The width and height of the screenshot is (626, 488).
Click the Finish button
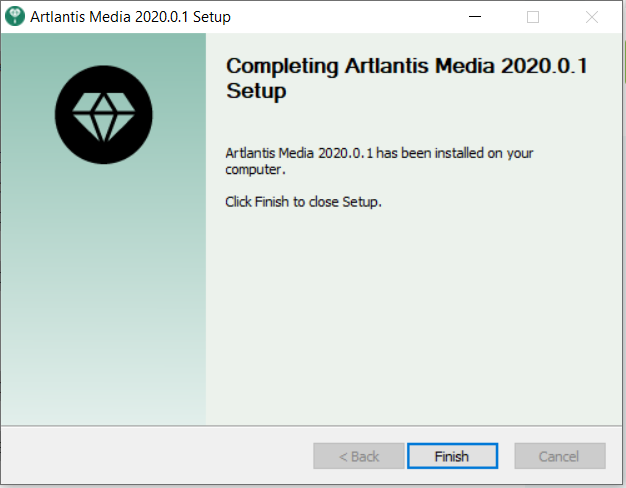point(452,456)
